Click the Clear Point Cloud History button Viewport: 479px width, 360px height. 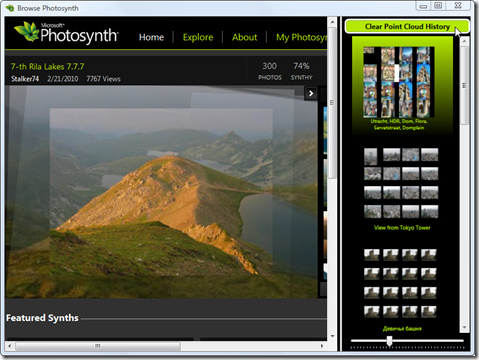click(407, 26)
